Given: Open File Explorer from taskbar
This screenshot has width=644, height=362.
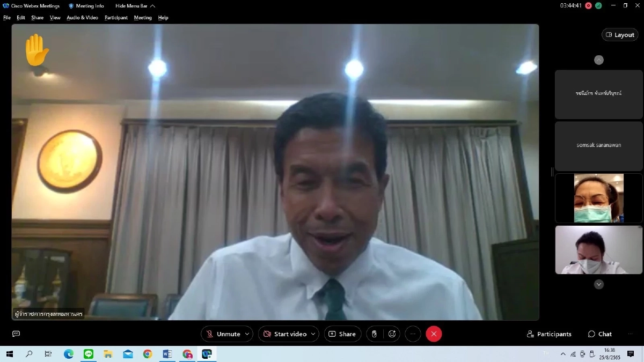Looking at the screenshot, I should click(108, 354).
